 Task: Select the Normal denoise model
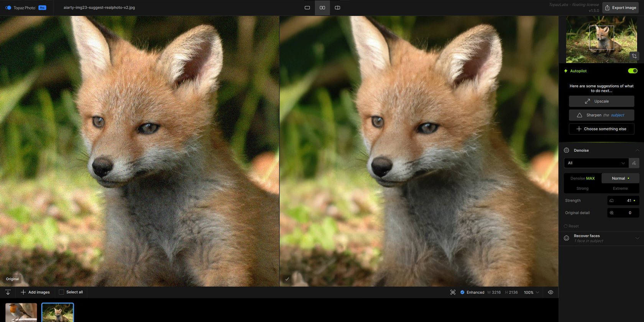click(x=620, y=178)
